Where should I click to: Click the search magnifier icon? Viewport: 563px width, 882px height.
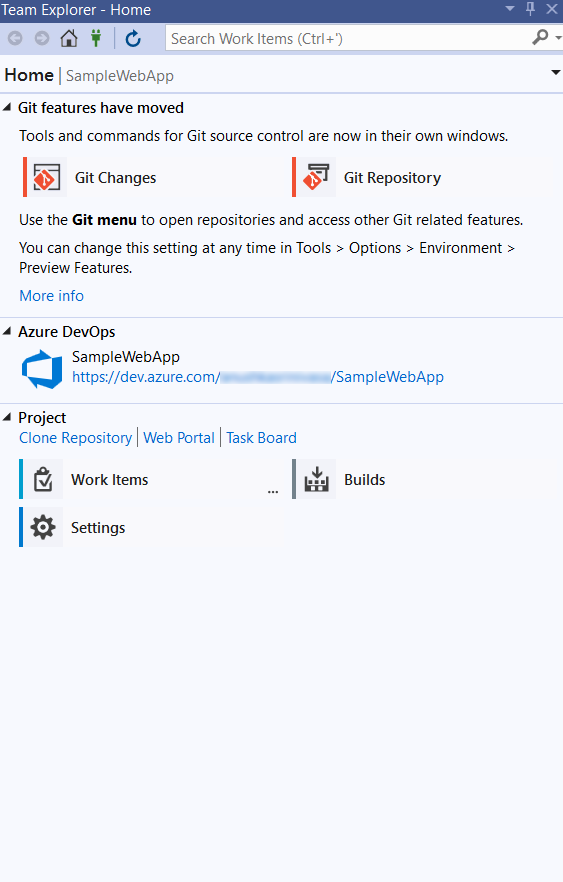tap(539, 38)
